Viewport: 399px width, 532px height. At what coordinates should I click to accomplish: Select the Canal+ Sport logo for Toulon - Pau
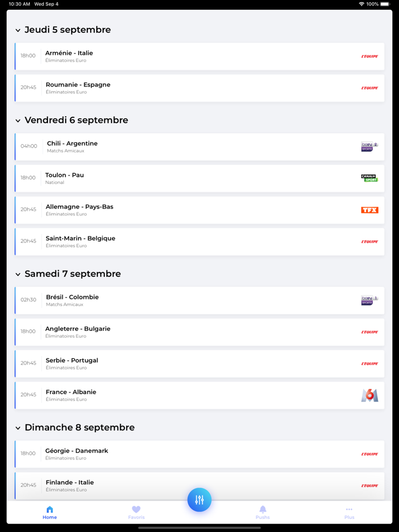click(369, 178)
